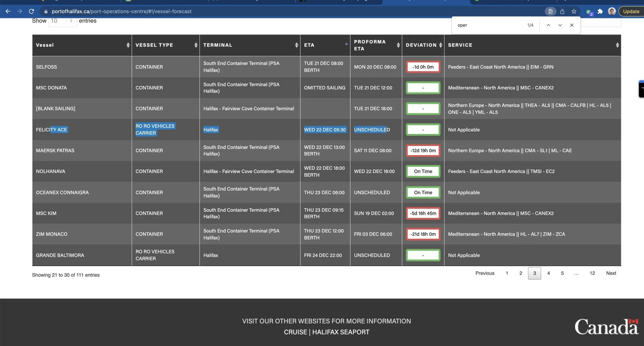
Task: Reload the vessel forecast page
Action: pos(31,11)
